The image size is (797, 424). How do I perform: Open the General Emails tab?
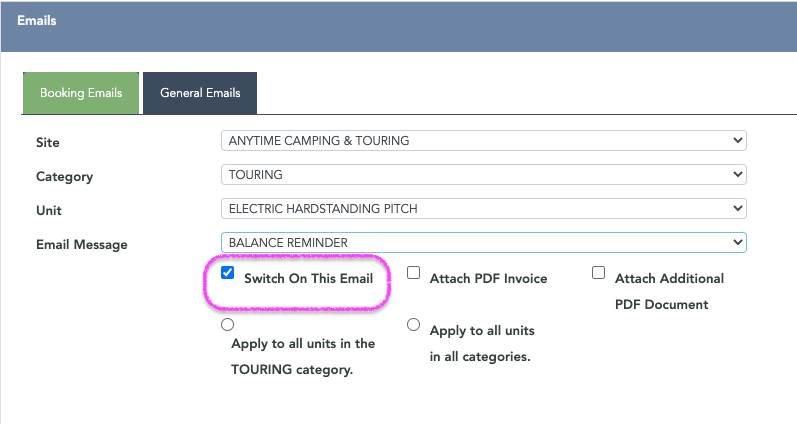tap(200, 93)
